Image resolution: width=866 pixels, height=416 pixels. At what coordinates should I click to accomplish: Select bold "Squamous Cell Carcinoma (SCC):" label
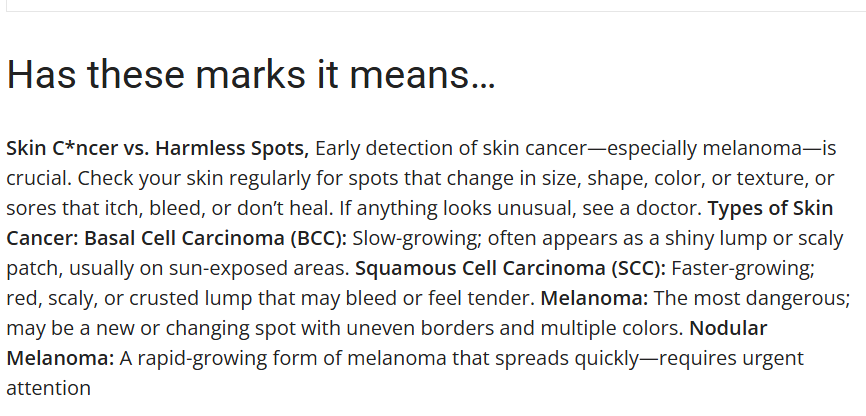[510, 269]
